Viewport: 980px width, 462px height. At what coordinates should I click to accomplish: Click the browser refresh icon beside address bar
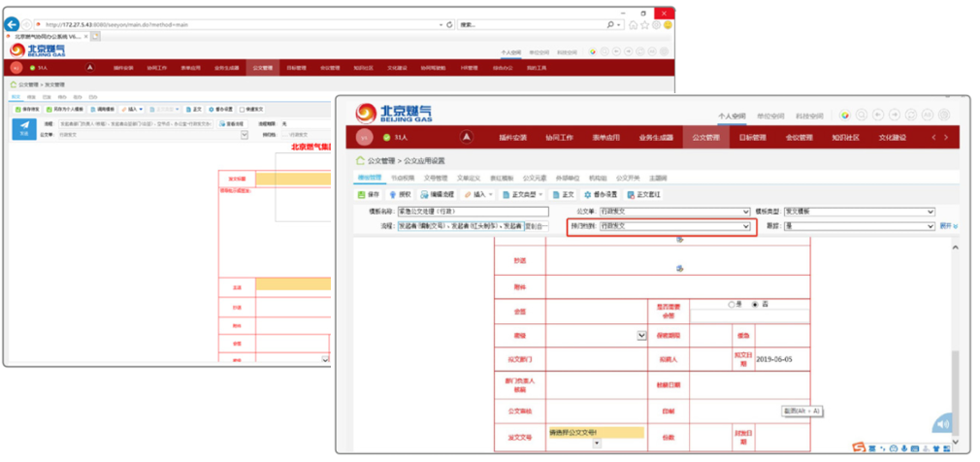click(x=449, y=25)
